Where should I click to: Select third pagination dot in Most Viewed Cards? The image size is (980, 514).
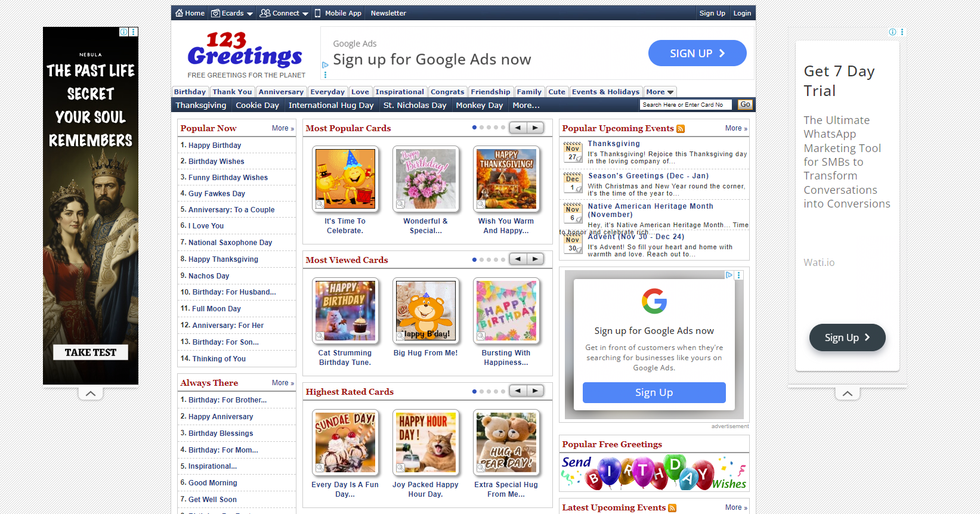pos(489,259)
